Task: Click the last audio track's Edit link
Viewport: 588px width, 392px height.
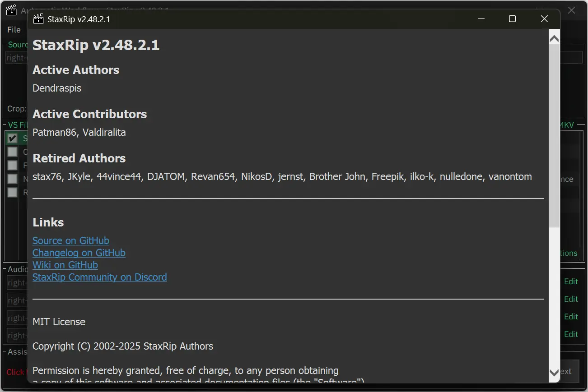Action: point(571,334)
